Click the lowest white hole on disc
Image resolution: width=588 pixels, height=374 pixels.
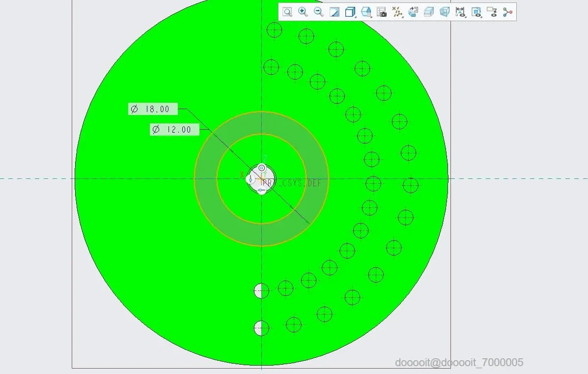click(261, 328)
